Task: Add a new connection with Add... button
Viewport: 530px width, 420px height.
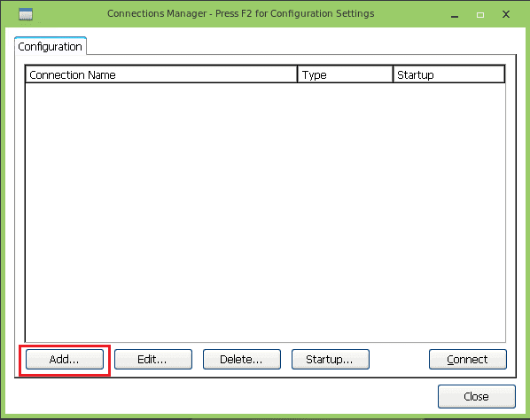Action: point(65,359)
